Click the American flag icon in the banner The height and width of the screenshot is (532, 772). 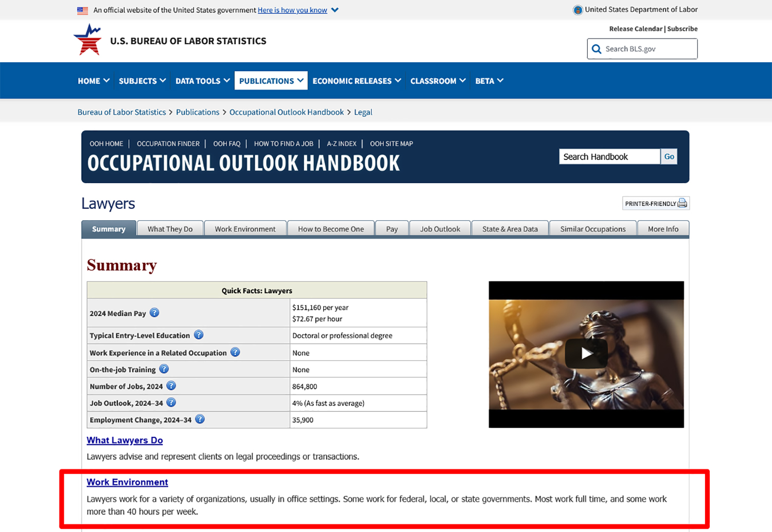[82, 10]
